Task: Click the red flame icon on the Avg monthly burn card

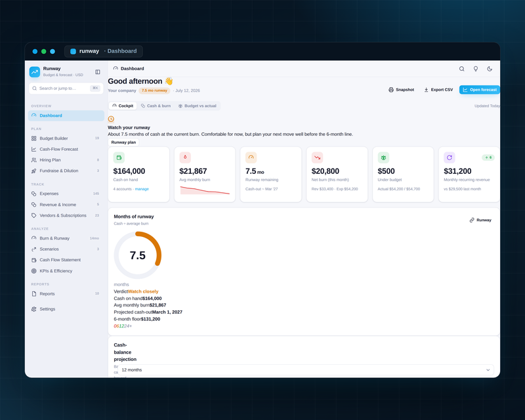Action: coord(185,157)
